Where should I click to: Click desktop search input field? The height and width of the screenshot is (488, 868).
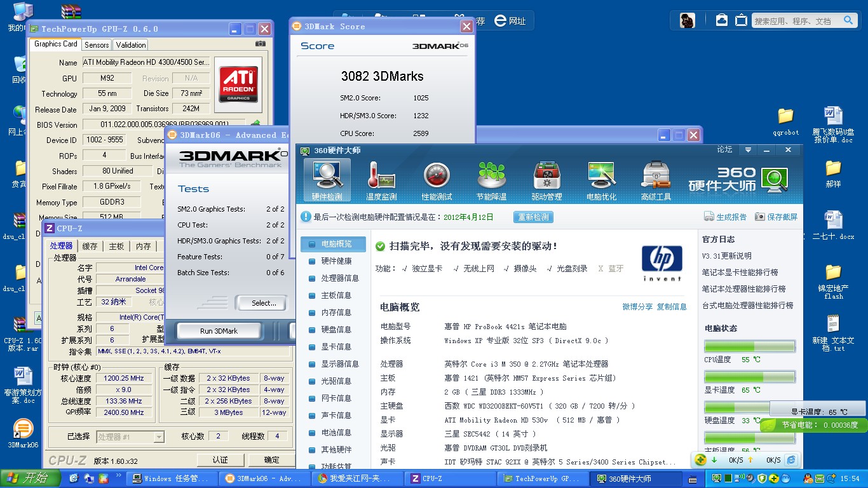pyautogui.click(x=796, y=21)
